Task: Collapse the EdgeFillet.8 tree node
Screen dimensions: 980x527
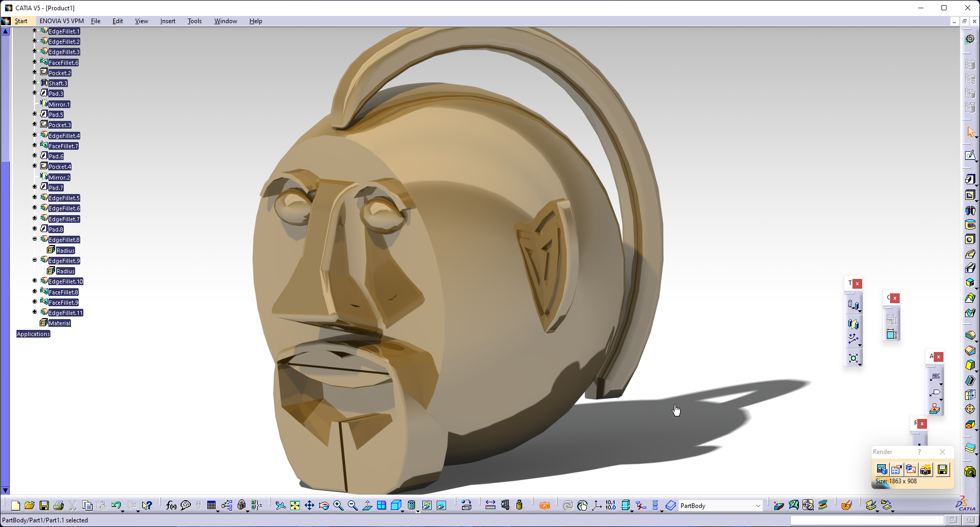Action: pyautogui.click(x=34, y=239)
